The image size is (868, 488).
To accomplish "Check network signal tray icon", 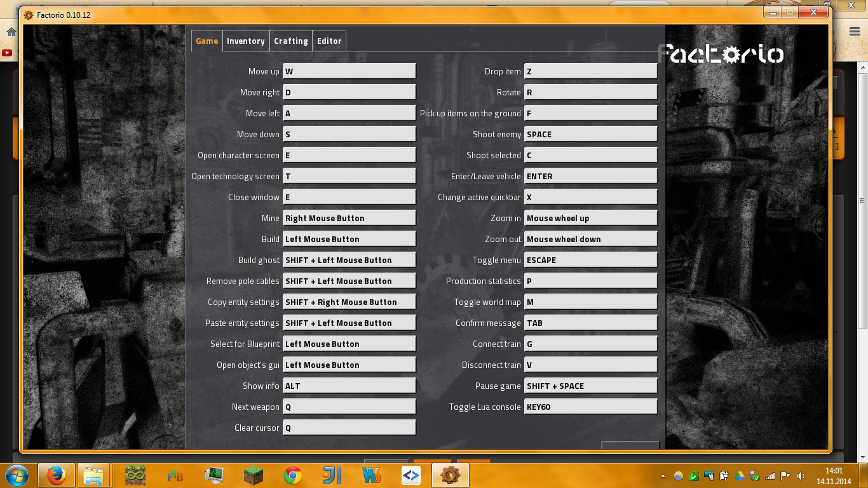I will point(770,476).
